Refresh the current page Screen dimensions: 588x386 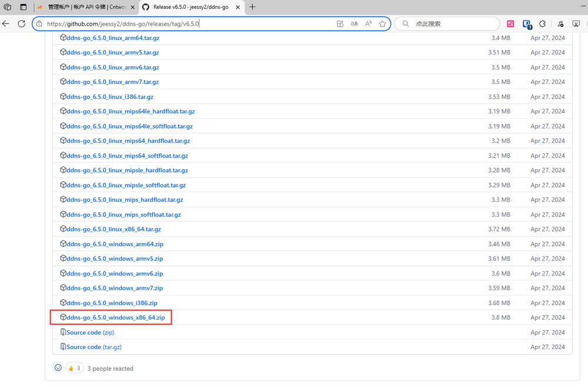click(22, 24)
